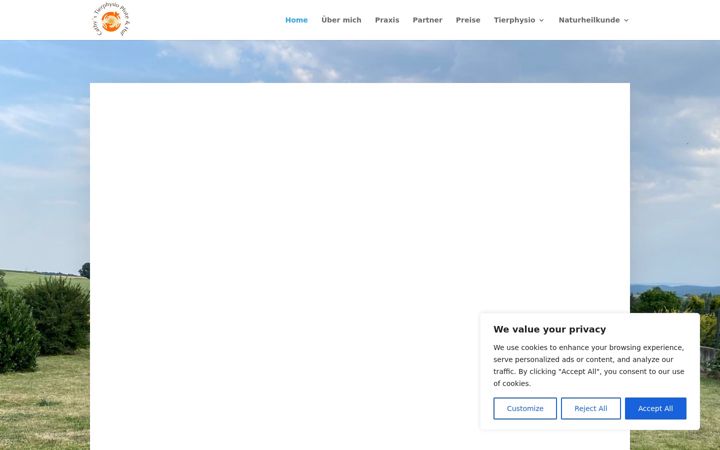The height and width of the screenshot is (450, 720).
Task: Expand the Naturheilkunde dropdown chevron
Action: [x=626, y=21]
